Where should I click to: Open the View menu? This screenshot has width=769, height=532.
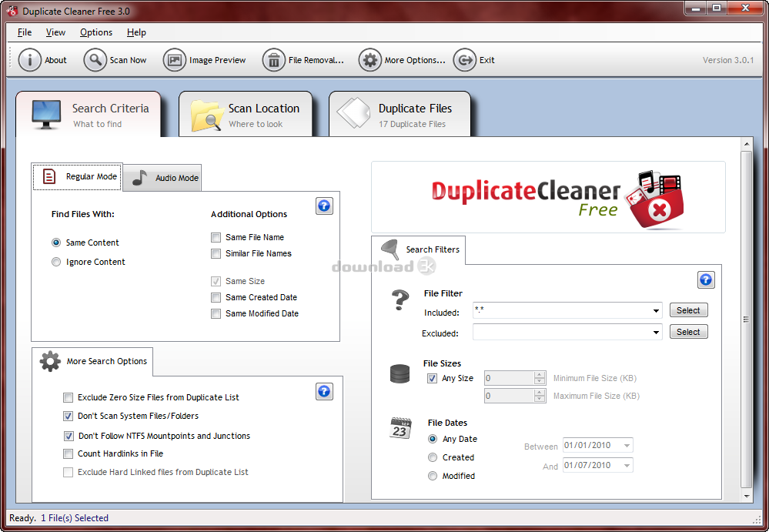55,32
